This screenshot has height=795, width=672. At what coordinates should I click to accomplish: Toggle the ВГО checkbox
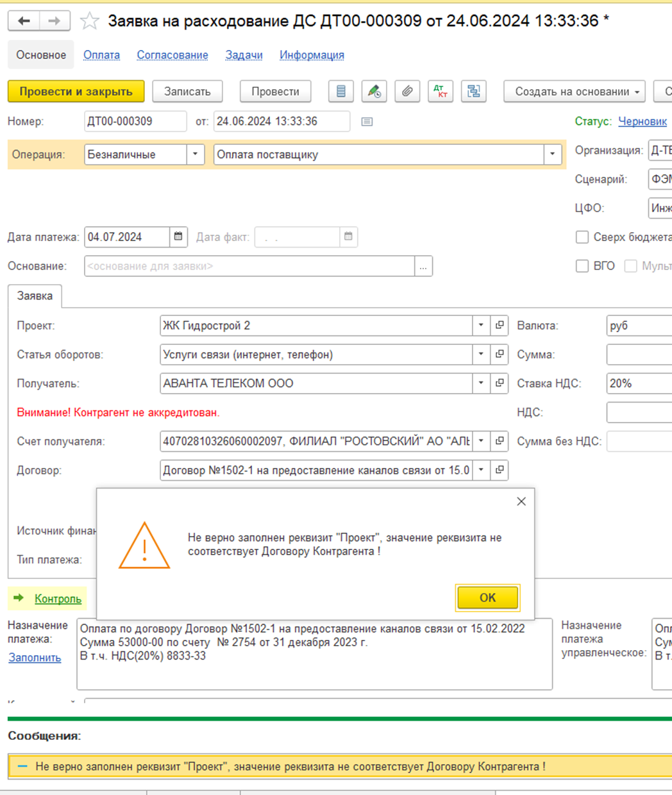tap(582, 266)
